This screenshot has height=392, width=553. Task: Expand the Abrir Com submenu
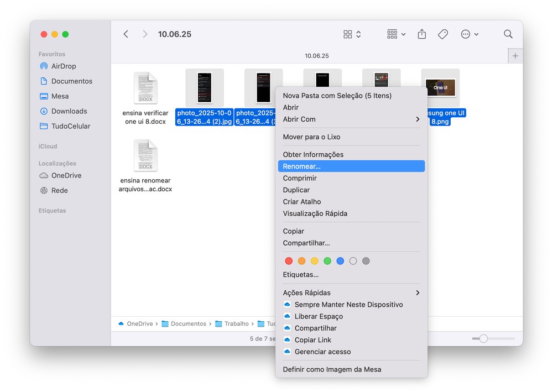click(x=351, y=119)
